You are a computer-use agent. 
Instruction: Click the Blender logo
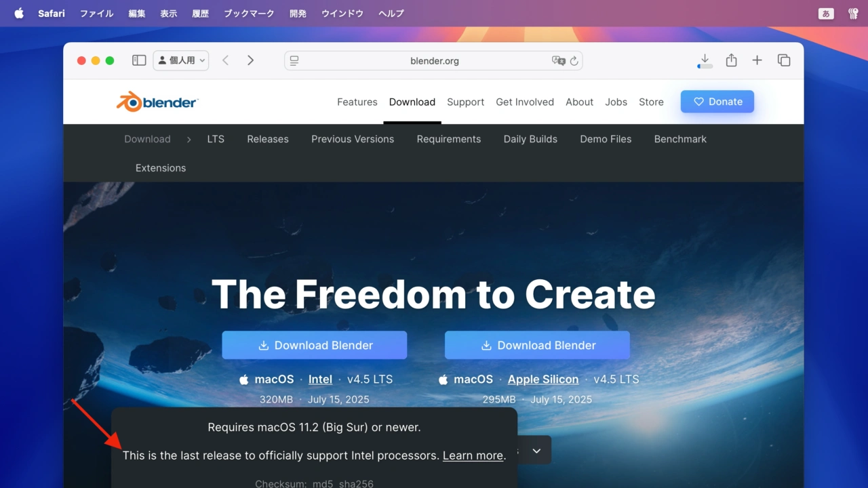(x=157, y=102)
